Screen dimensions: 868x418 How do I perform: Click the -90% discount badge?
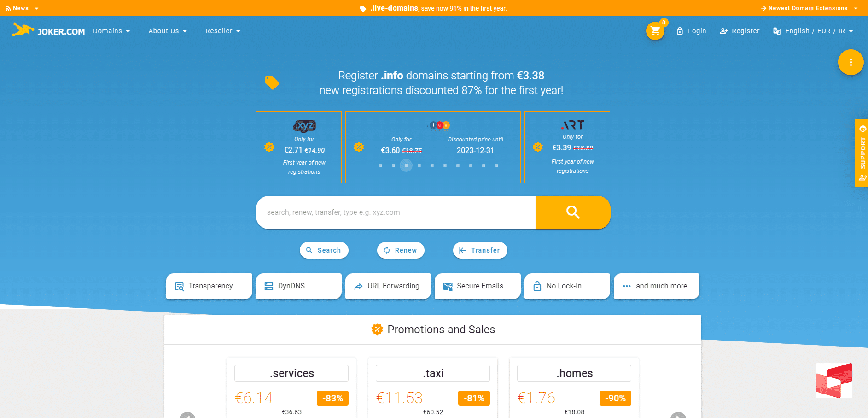click(x=615, y=398)
